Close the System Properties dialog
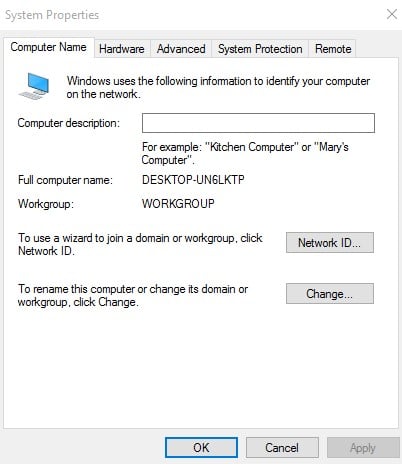Screen dimensions: 402x464 coord(392,14)
